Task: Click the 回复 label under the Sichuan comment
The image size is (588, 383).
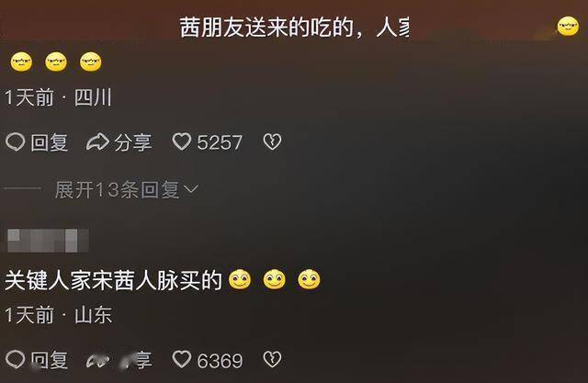Action: 49,142
